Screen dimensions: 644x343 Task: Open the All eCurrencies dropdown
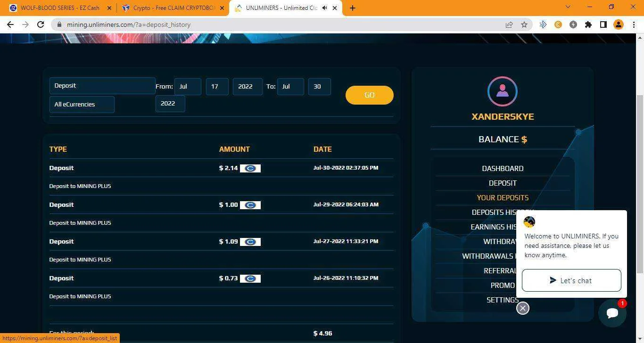click(82, 105)
